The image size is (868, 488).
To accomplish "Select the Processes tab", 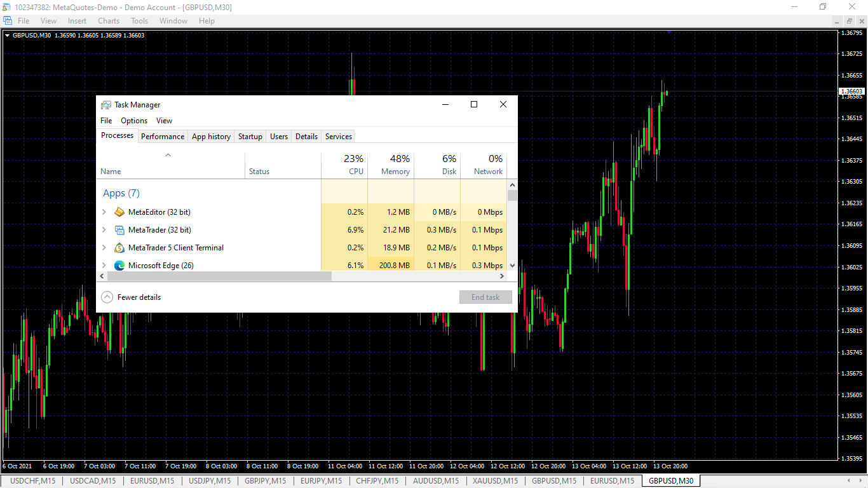I will (x=118, y=135).
